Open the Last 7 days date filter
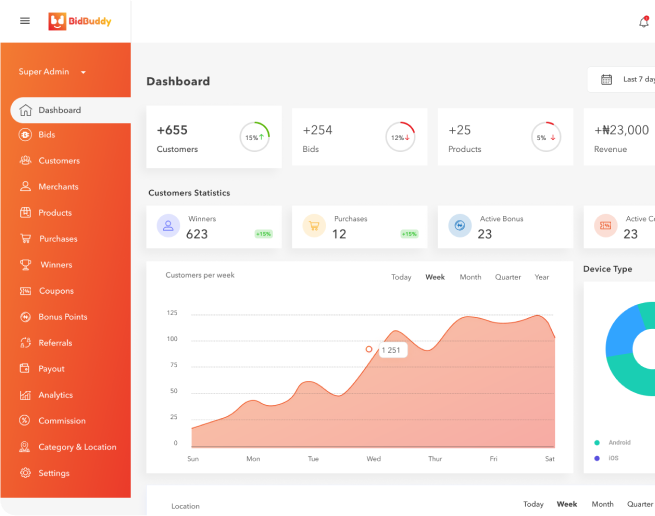The width and height of the screenshot is (655, 516). tap(621, 79)
